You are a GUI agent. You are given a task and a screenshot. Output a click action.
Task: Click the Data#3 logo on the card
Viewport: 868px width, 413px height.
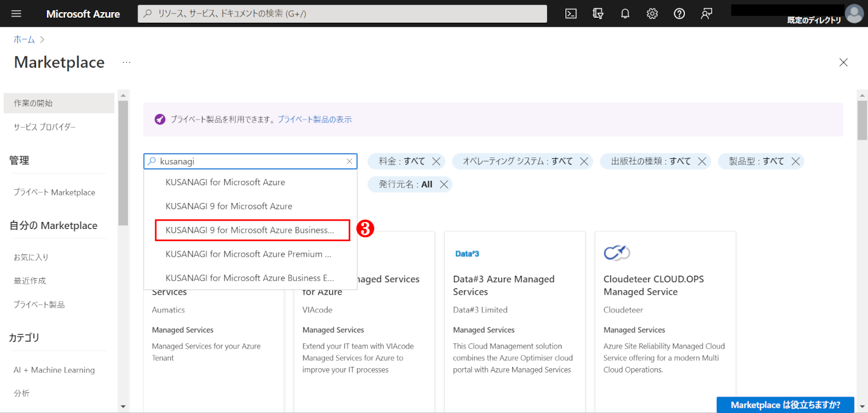(467, 254)
